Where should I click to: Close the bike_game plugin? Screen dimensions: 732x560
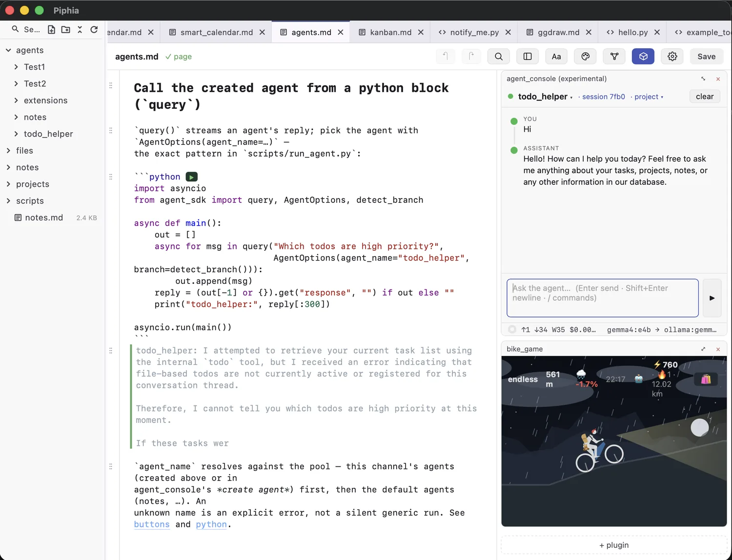tap(718, 349)
